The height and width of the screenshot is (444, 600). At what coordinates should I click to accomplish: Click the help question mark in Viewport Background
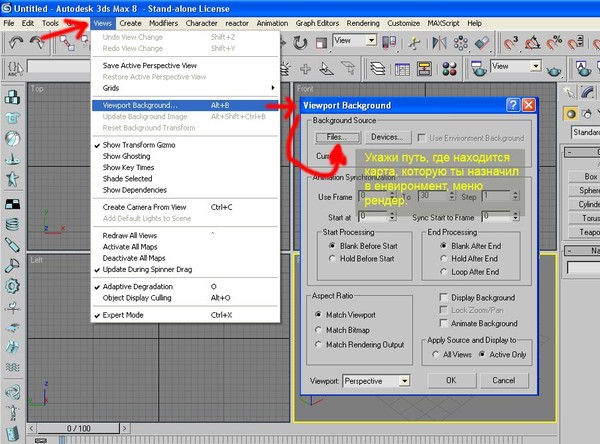tap(513, 105)
